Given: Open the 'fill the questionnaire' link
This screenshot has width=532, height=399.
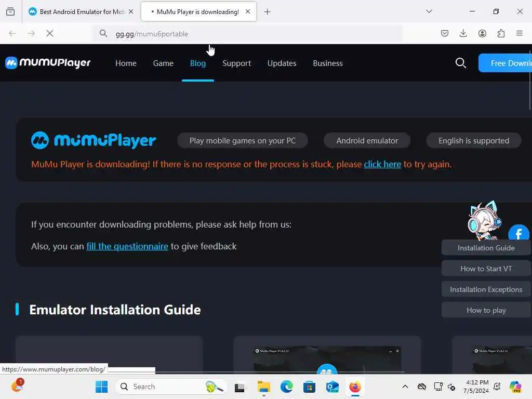Looking at the screenshot, I should [127, 246].
